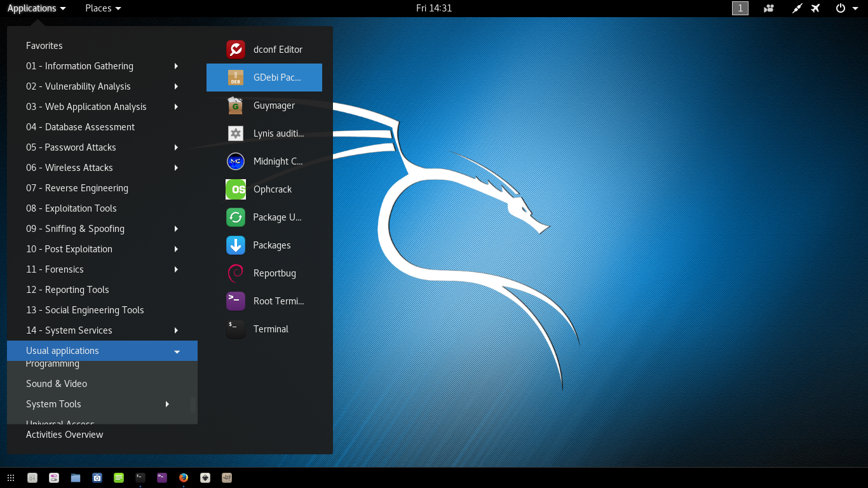Expand the System Tools submenu

tap(53, 404)
